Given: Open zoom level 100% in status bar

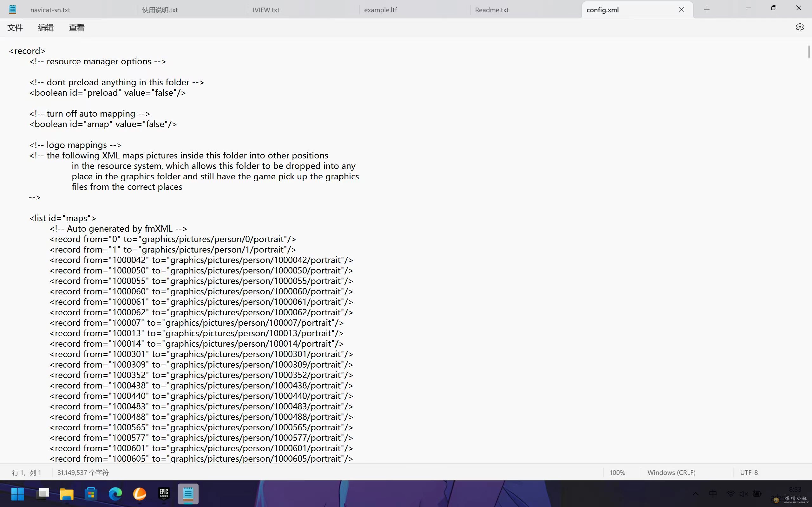Looking at the screenshot, I should pos(617,472).
